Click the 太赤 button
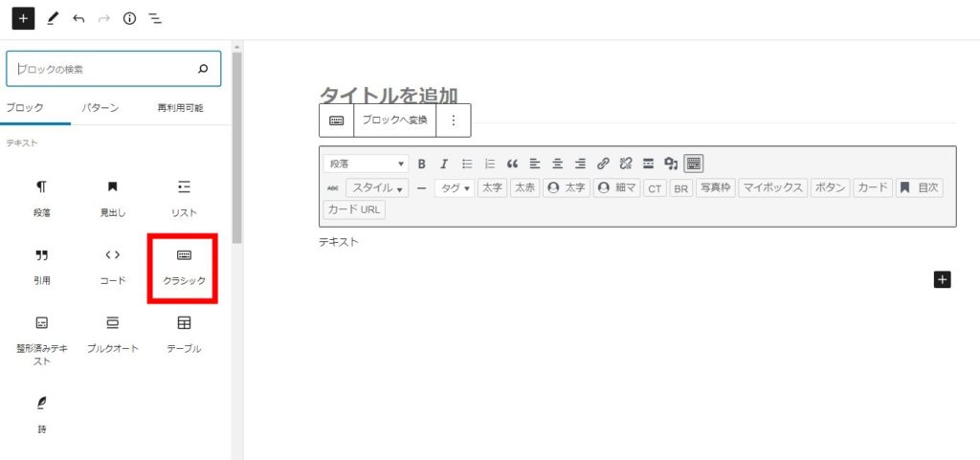The image size is (980, 460). click(525, 187)
